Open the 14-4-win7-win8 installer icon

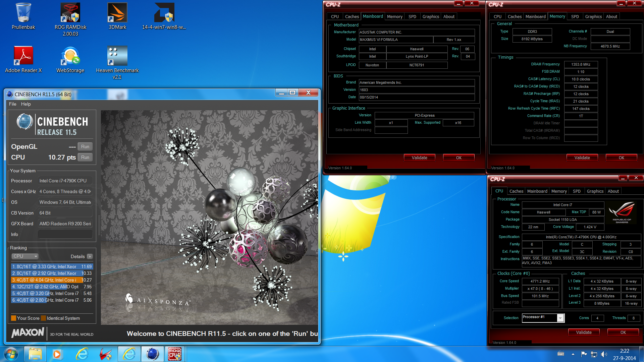coord(164,16)
